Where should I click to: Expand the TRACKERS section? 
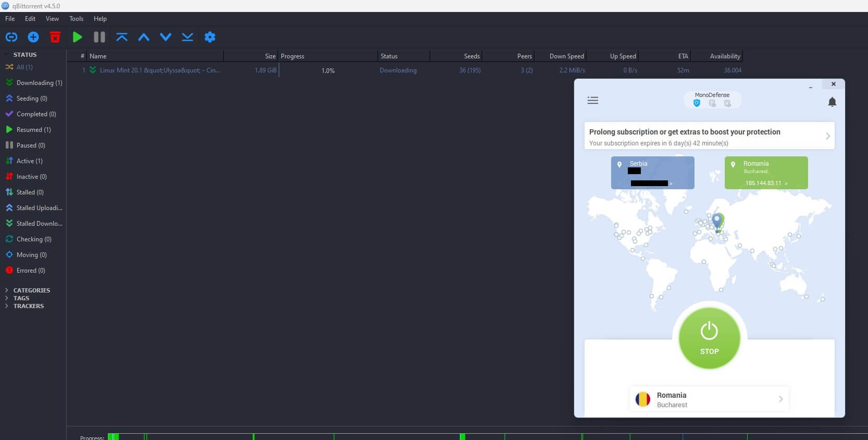6,306
